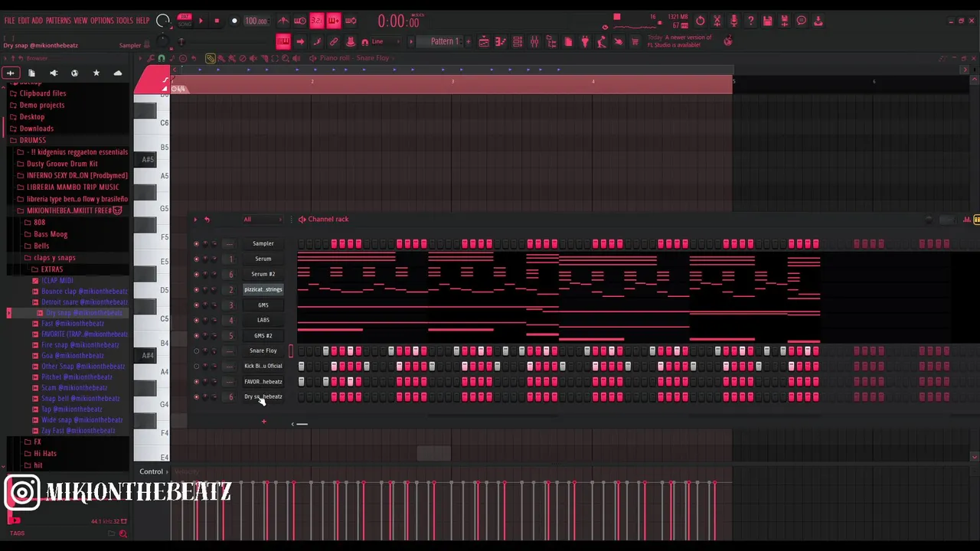Mute the Sampler channel
The width and height of the screenshot is (980, 551).
[196, 243]
